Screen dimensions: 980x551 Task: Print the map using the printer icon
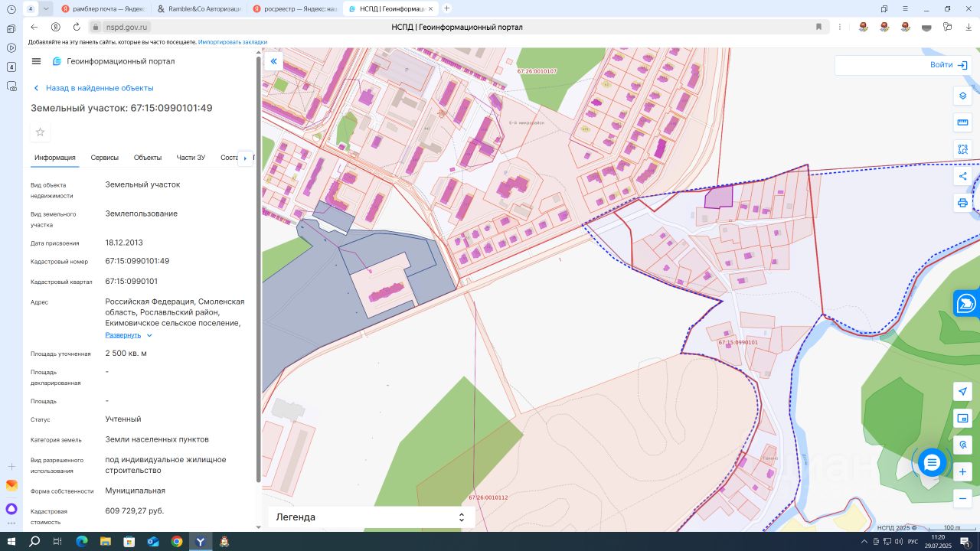coord(962,203)
